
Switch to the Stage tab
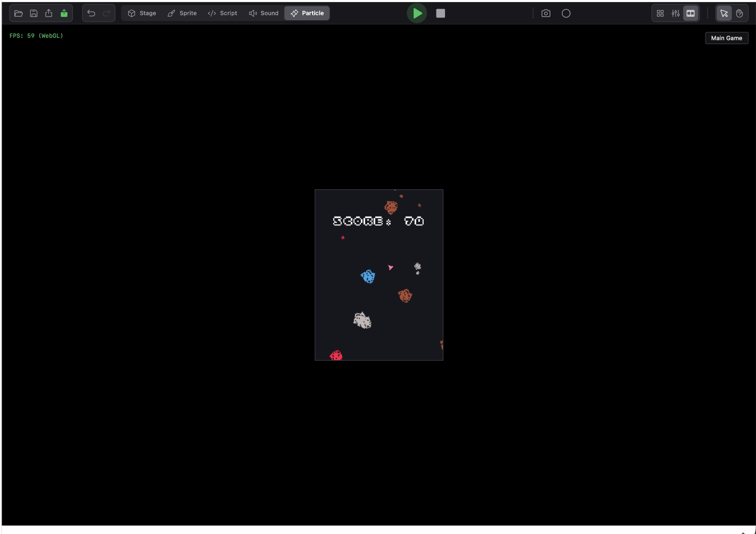142,13
